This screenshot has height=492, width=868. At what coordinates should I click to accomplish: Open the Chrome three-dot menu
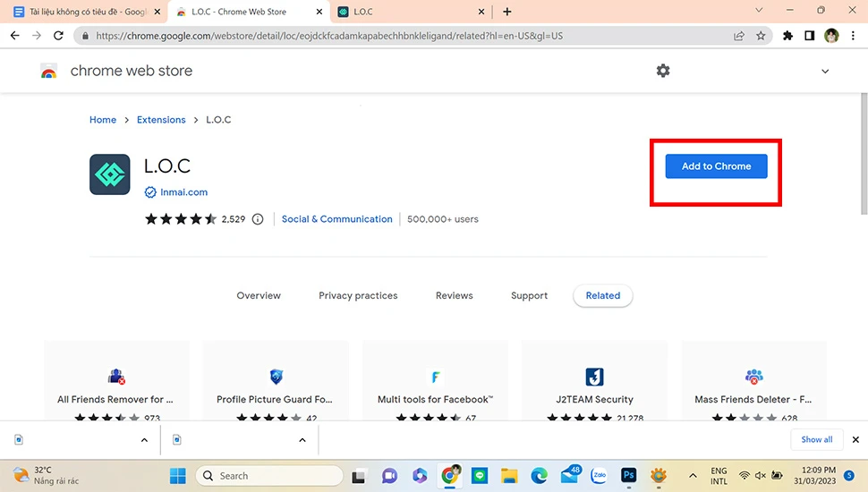tap(853, 36)
